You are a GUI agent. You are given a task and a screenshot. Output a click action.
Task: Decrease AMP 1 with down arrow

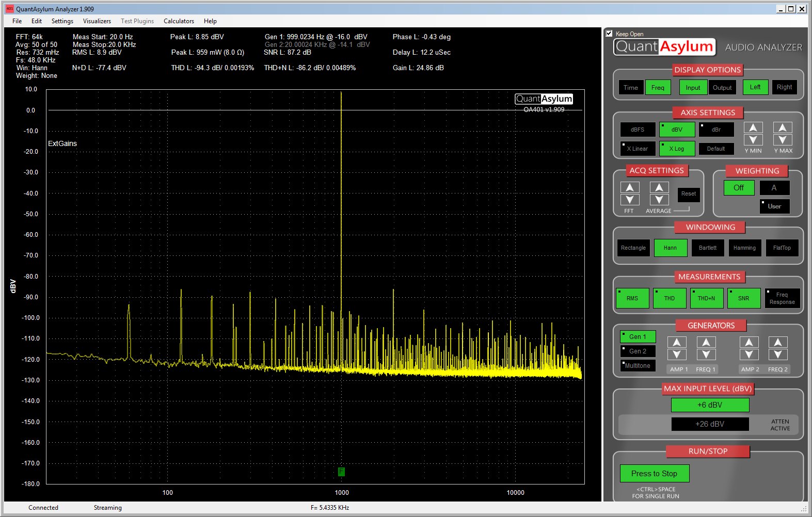(677, 354)
